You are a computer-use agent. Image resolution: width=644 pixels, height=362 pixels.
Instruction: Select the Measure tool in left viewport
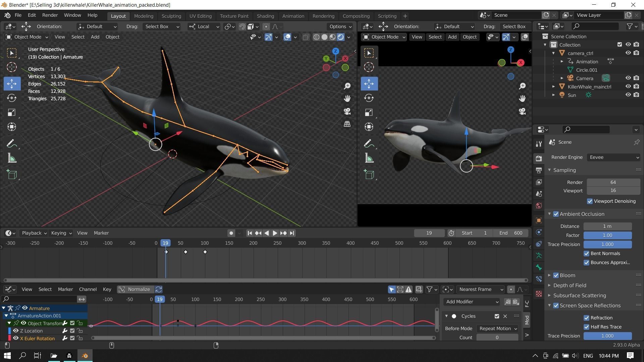tap(12, 159)
